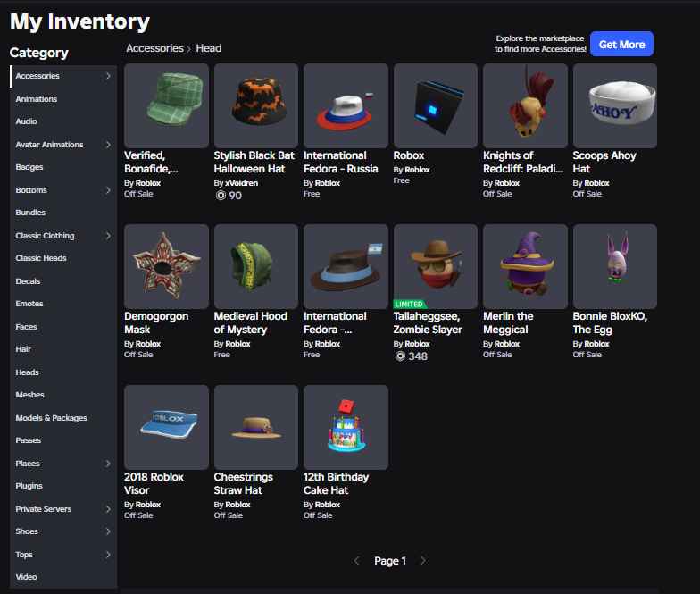
Task: Open the Knights of Redcliff Paladin thumbnail
Action: (525, 105)
